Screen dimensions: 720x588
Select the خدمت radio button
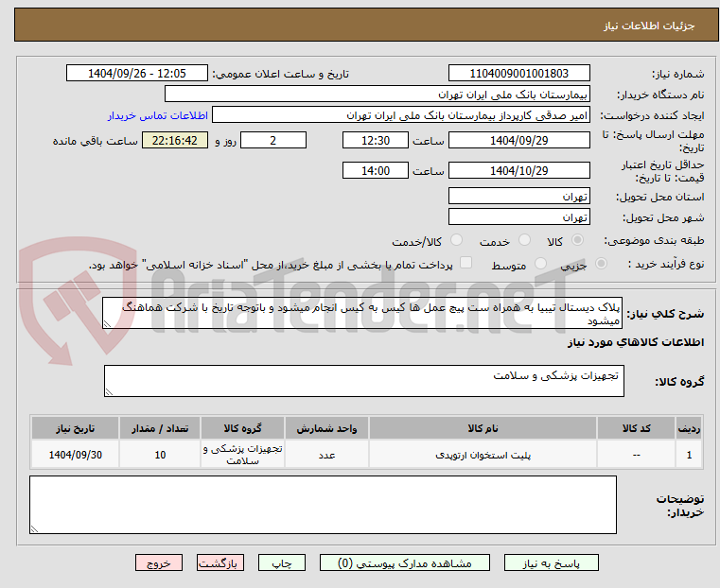524,240
